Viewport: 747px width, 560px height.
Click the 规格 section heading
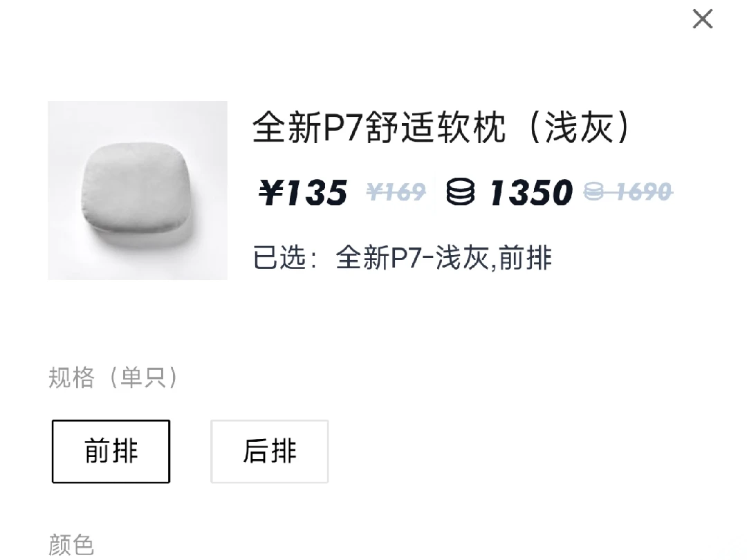pos(71,378)
